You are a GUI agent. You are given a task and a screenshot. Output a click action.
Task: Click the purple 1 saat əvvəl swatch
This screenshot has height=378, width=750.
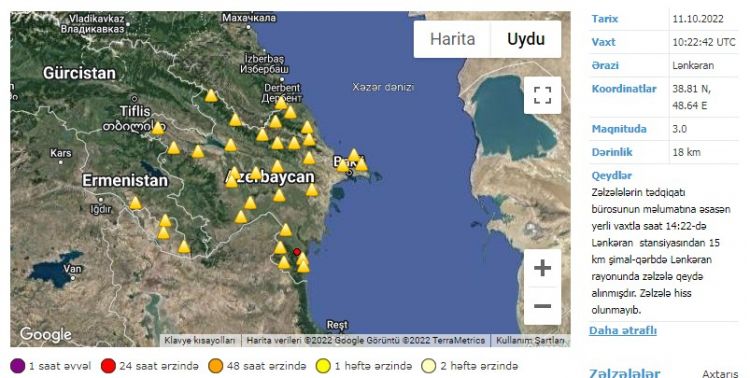tap(17, 366)
